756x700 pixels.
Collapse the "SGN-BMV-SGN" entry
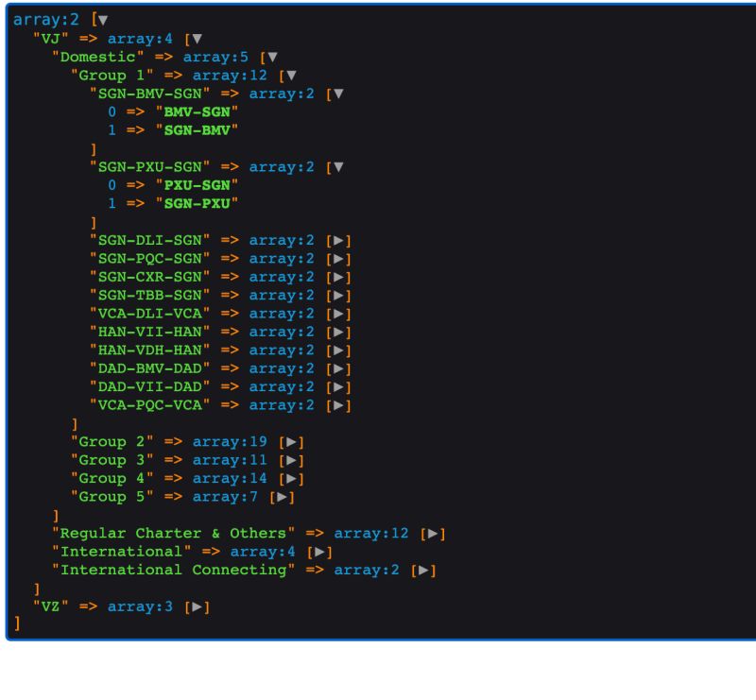tap(338, 94)
